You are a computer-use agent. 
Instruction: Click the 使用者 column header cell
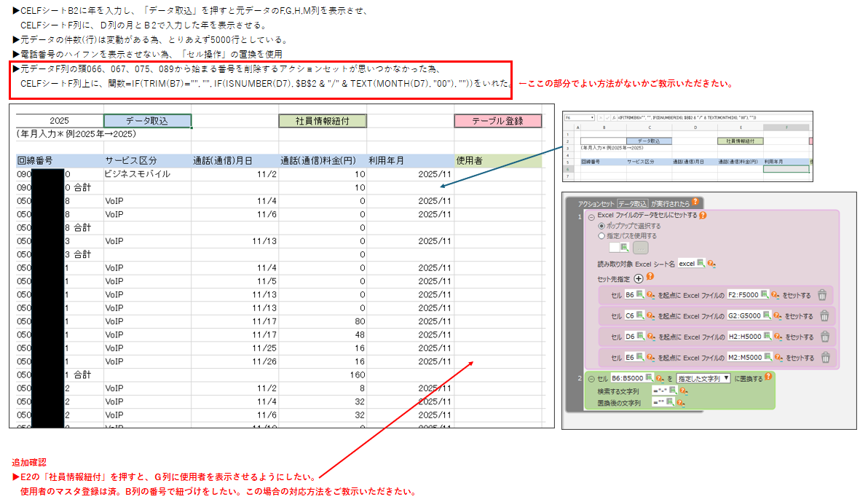[498, 160]
